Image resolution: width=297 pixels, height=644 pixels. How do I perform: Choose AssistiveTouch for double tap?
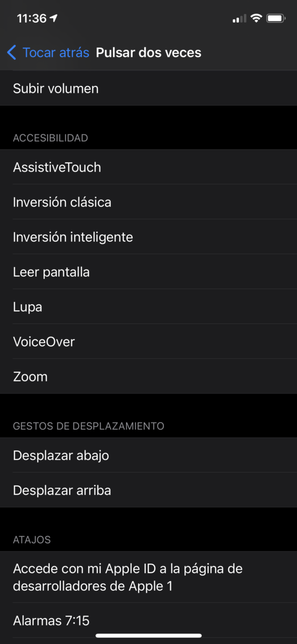(x=148, y=167)
